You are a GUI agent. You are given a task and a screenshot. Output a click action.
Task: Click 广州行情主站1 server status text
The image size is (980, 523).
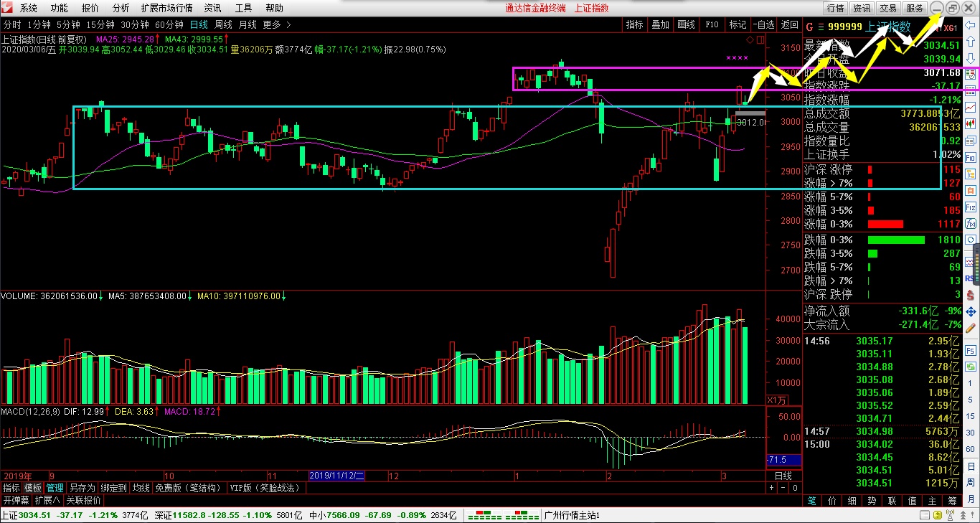pyautogui.click(x=572, y=516)
